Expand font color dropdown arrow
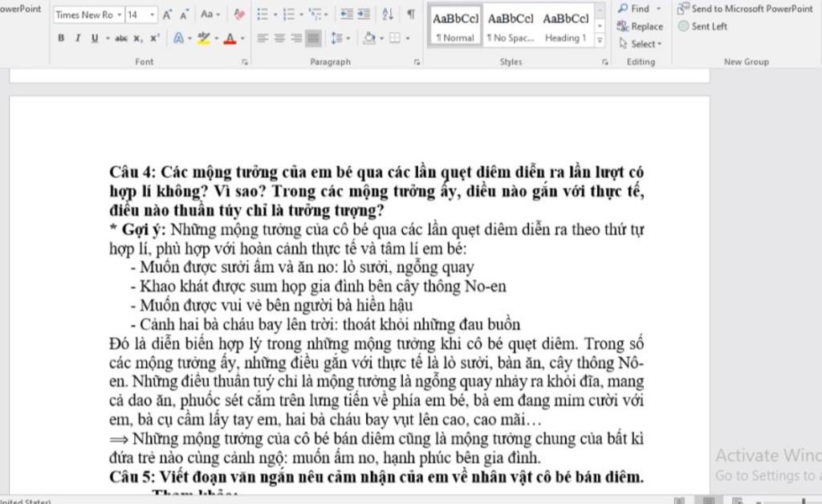The height and width of the screenshot is (504, 822). [242, 39]
